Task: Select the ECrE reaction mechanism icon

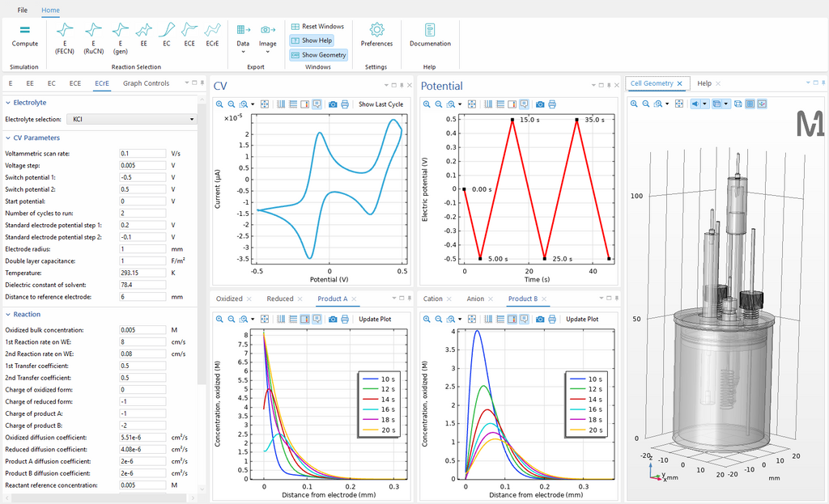Action: pos(211,36)
